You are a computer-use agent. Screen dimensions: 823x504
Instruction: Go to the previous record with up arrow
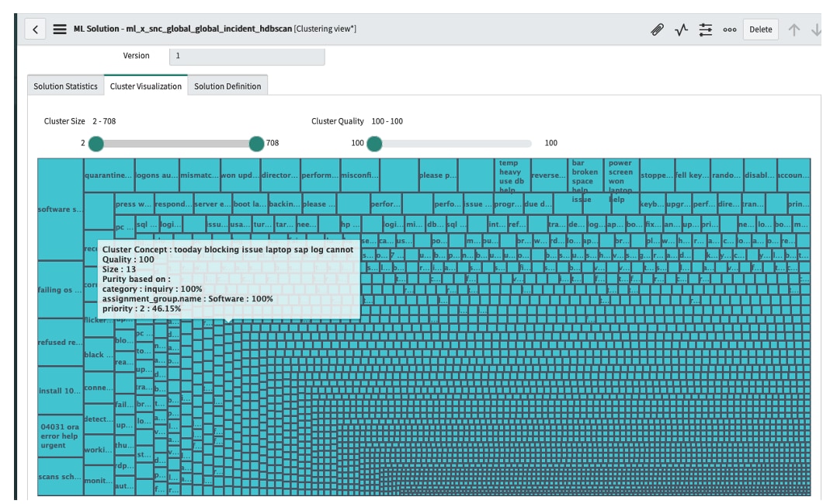click(x=793, y=30)
